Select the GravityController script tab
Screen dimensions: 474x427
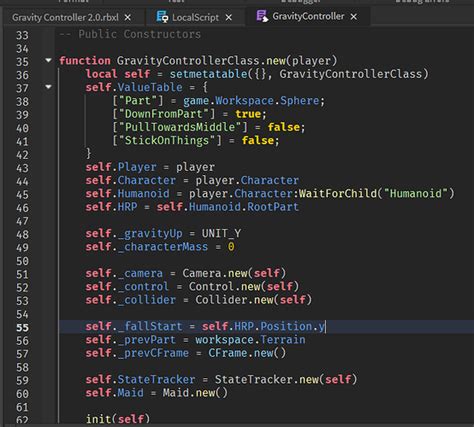[x=308, y=16]
